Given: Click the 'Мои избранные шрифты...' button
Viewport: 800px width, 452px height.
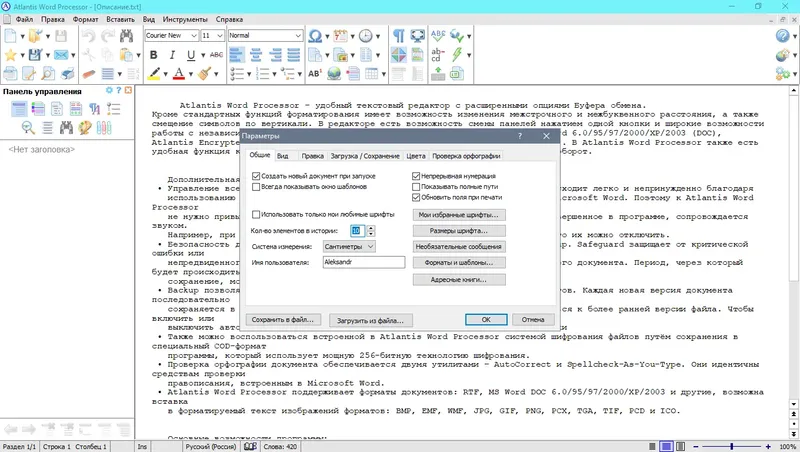Looking at the screenshot, I should click(x=459, y=215).
